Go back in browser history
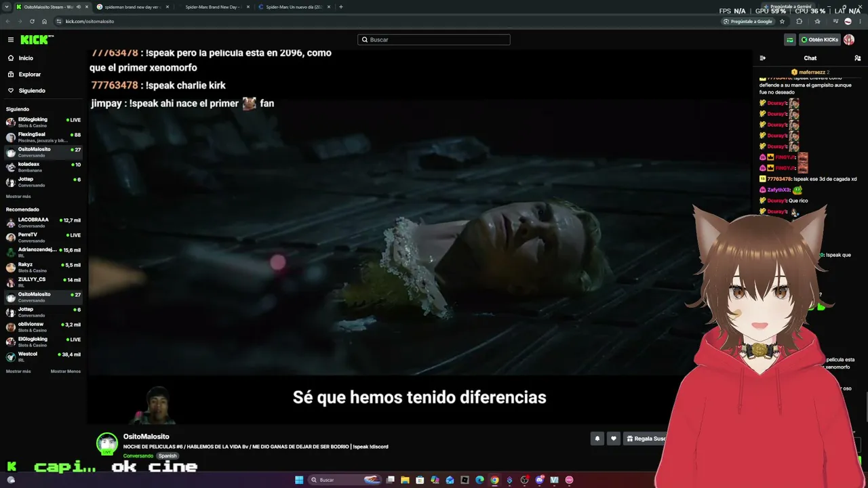 pos(7,21)
